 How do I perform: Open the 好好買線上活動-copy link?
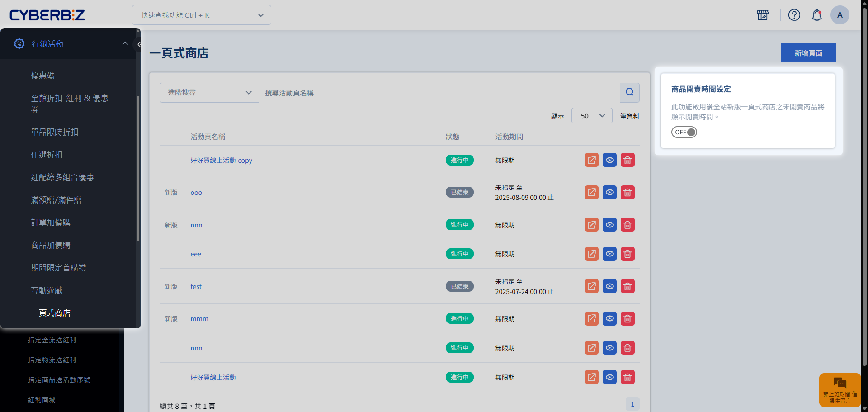click(x=221, y=161)
